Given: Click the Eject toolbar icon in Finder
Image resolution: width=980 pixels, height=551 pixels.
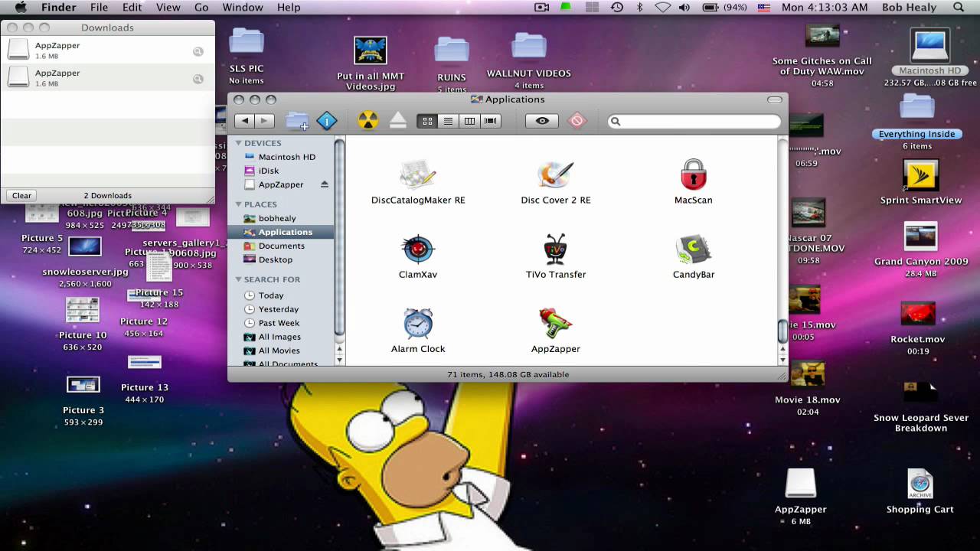Looking at the screenshot, I should tap(398, 121).
